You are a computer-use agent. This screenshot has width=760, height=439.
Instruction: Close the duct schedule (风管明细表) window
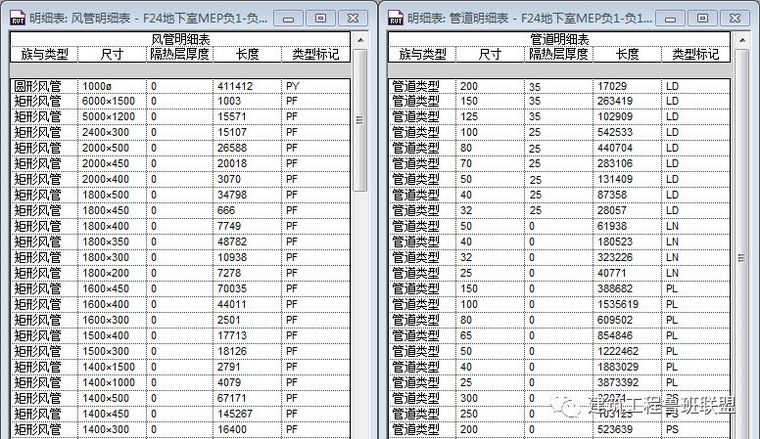353,18
